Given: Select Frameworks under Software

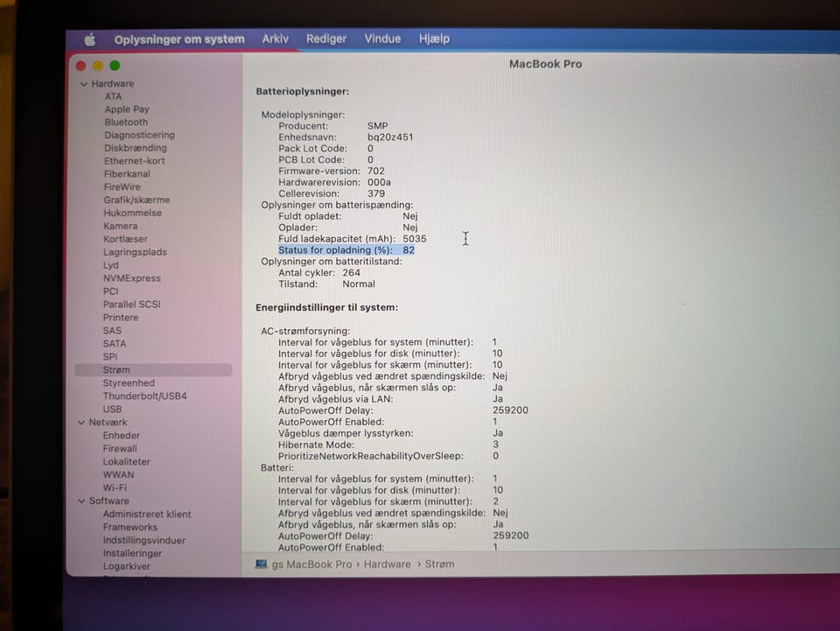Looking at the screenshot, I should [x=130, y=527].
